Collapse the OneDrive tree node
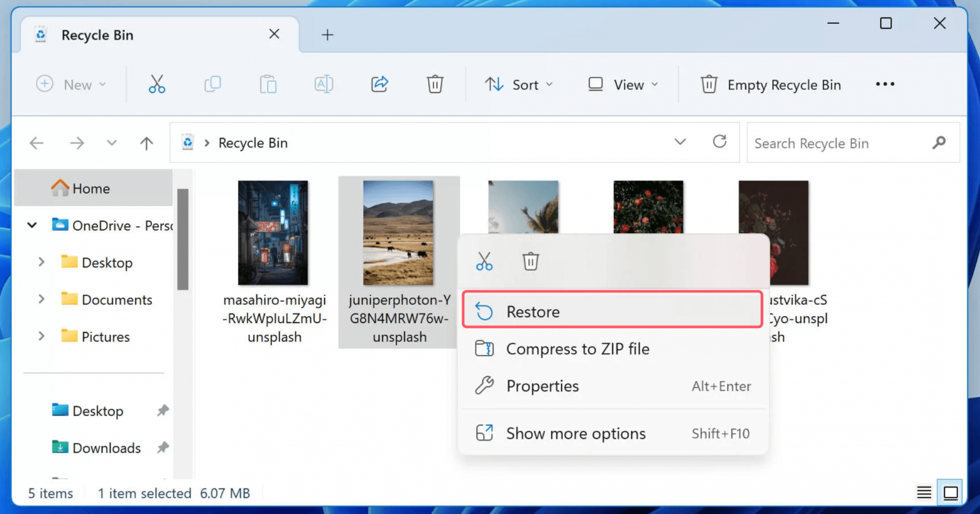The image size is (980, 514). [32, 225]
